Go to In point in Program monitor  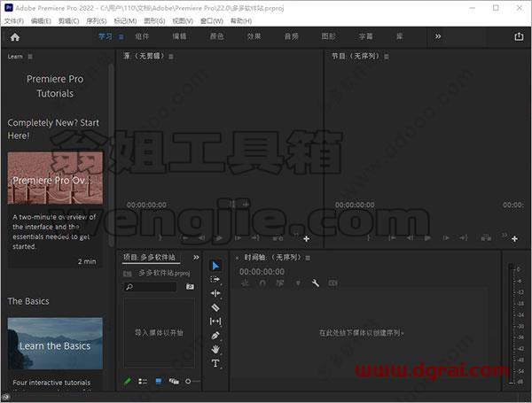392,238
